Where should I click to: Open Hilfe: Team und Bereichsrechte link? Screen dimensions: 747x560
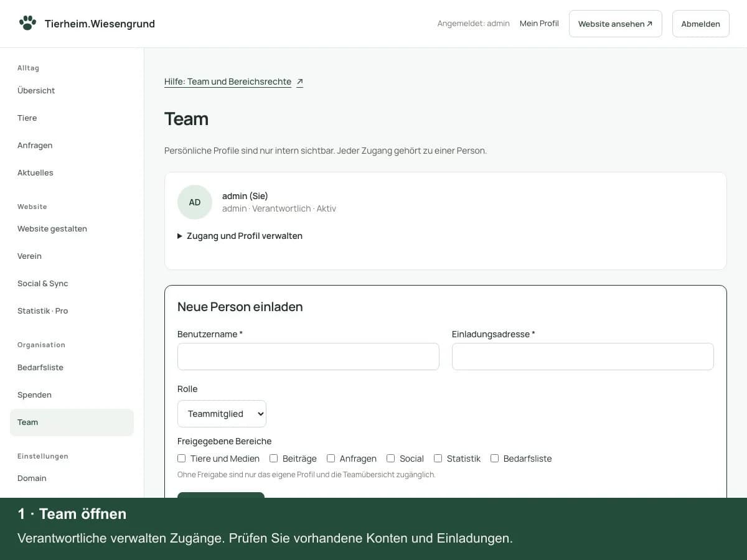pos(228,82)
